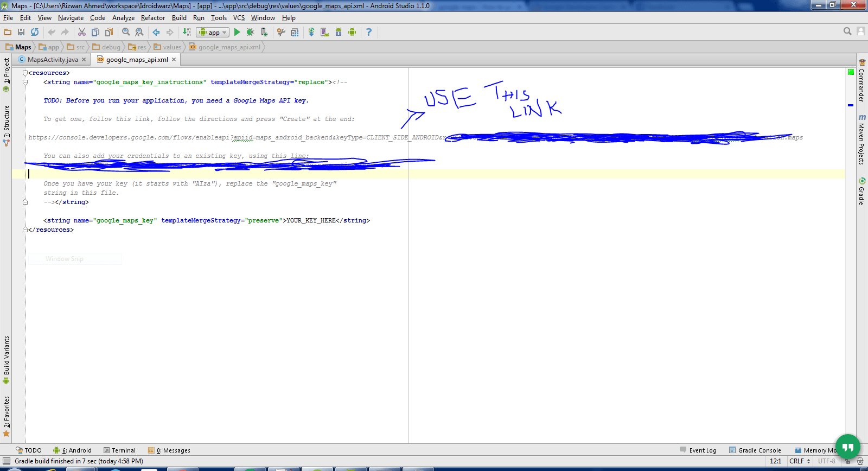
Task: Click the Redo arrow icon
Action: click(x=65, y=32)
